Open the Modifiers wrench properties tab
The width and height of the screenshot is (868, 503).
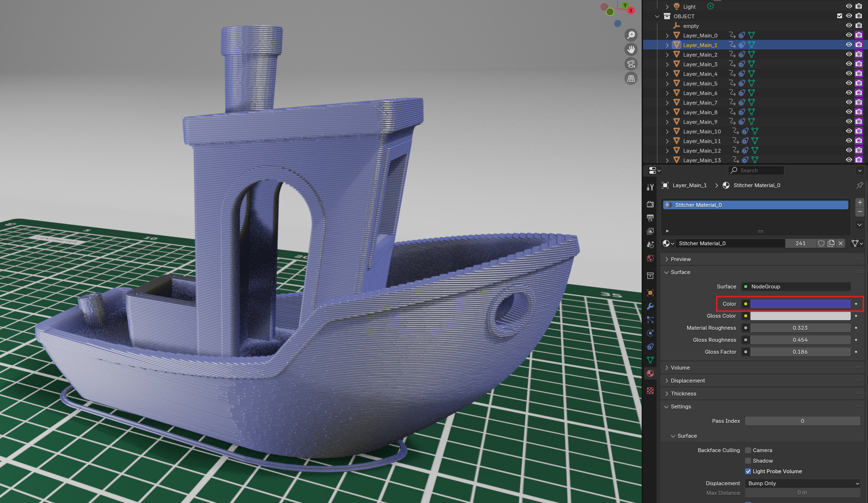tap(650, 306)
